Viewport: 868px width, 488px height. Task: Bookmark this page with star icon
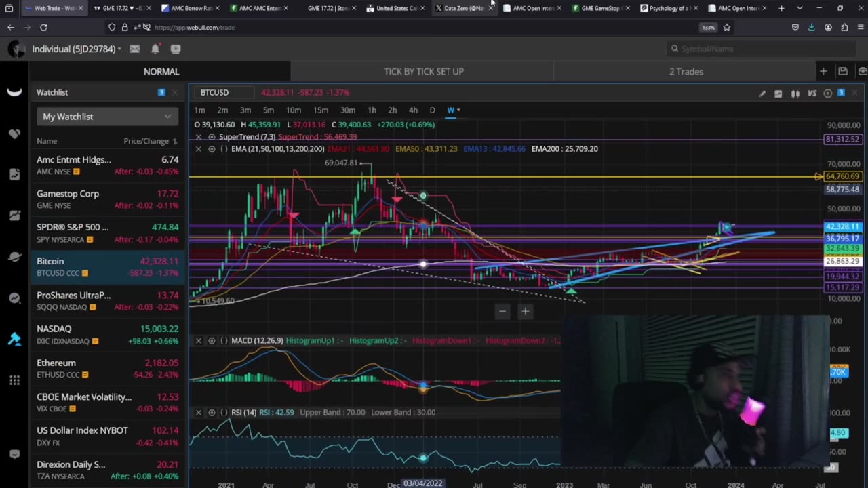coord(727,27)
